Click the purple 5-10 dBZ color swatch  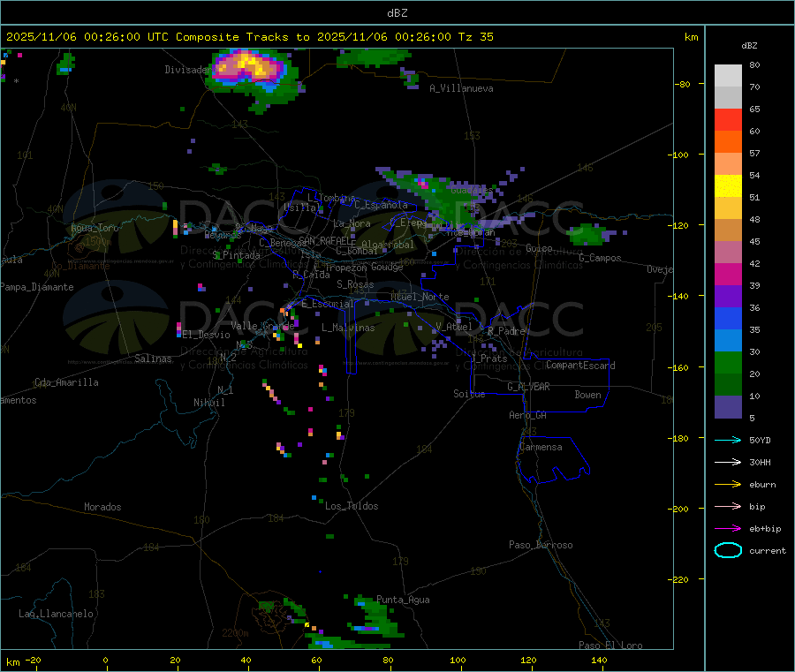coord(728,407)
